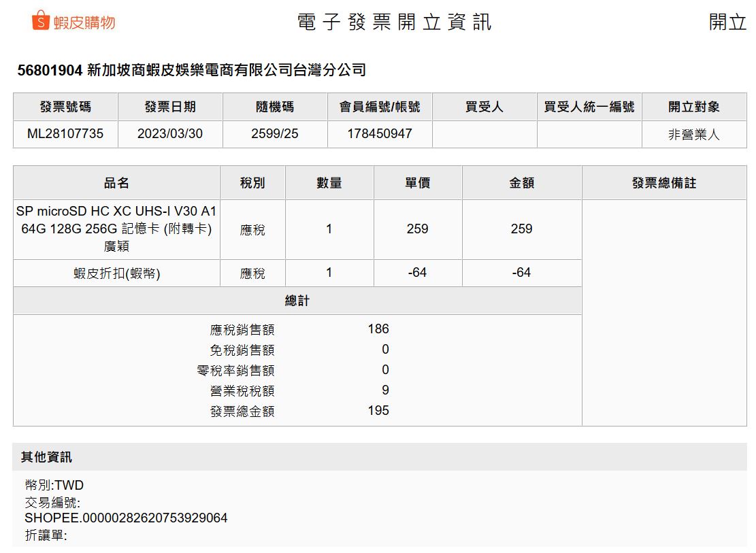Click invoice number ML28107735

(x=65, y=134)
